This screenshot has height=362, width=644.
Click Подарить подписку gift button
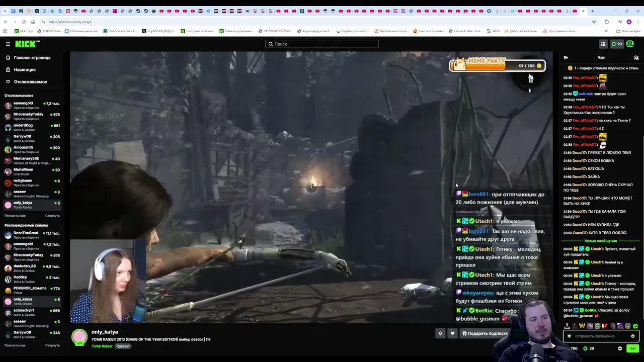485,333
